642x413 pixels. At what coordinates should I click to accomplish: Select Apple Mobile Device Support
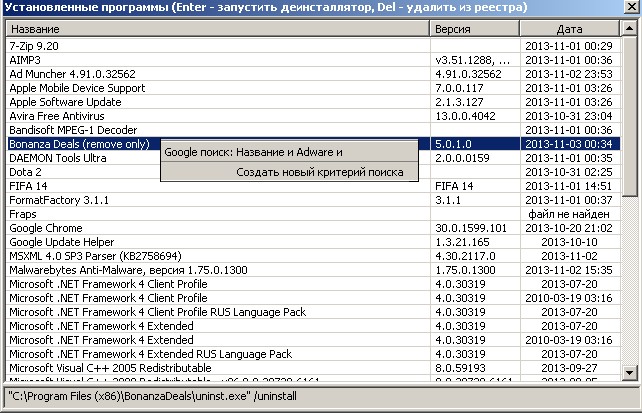[x=313, y=88]
